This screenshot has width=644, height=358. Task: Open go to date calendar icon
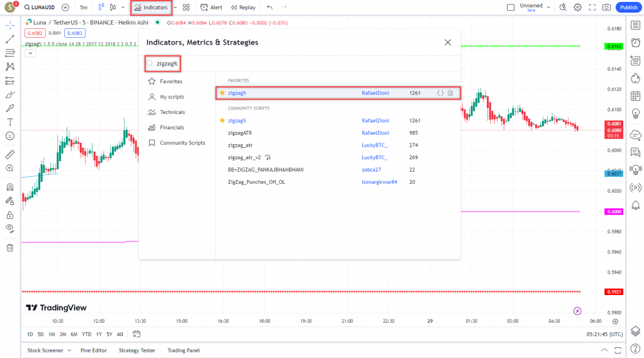[136, 334]
